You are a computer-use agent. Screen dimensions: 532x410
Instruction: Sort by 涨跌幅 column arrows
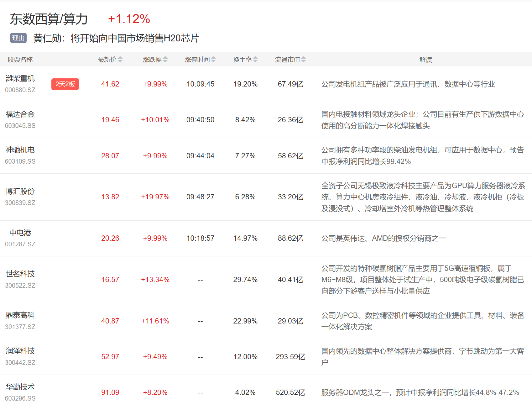pyautogui.click(x=165, y=60)
